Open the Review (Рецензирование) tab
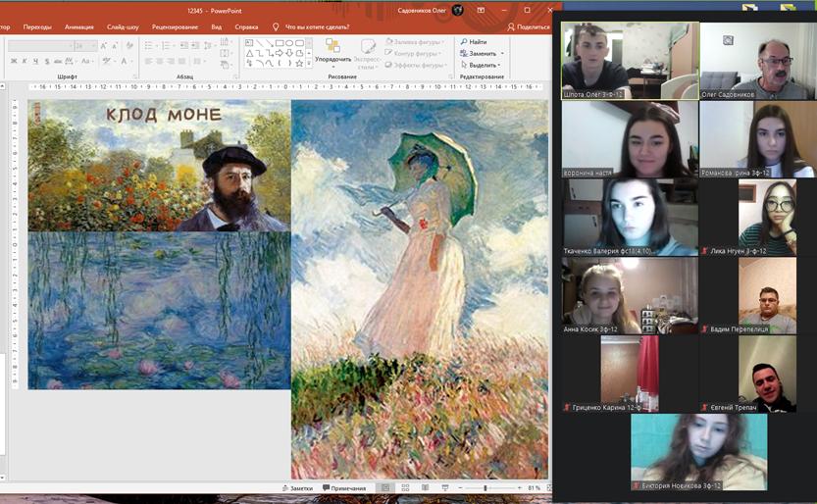Screen dimensions: 817x504 (175, 27)
